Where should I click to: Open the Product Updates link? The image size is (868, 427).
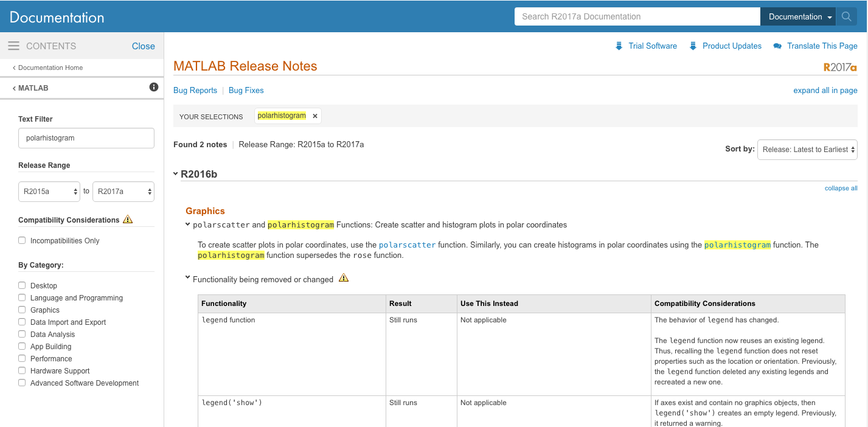point(732,46)
